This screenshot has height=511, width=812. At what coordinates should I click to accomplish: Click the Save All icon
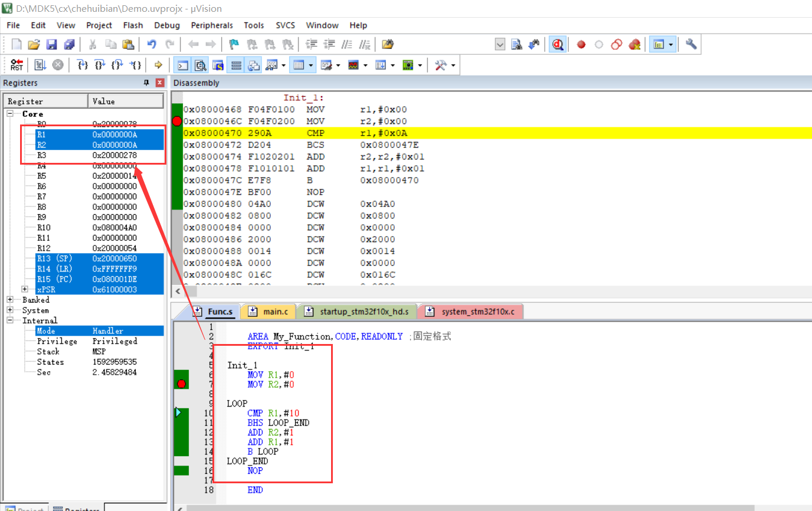click(x=69, y=44)
